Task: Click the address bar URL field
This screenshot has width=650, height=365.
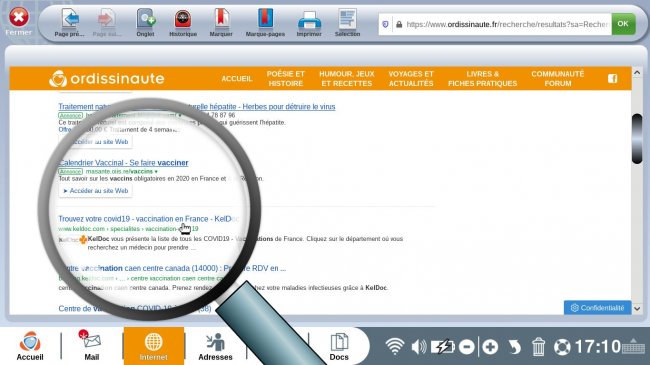Action: [507, 24]
